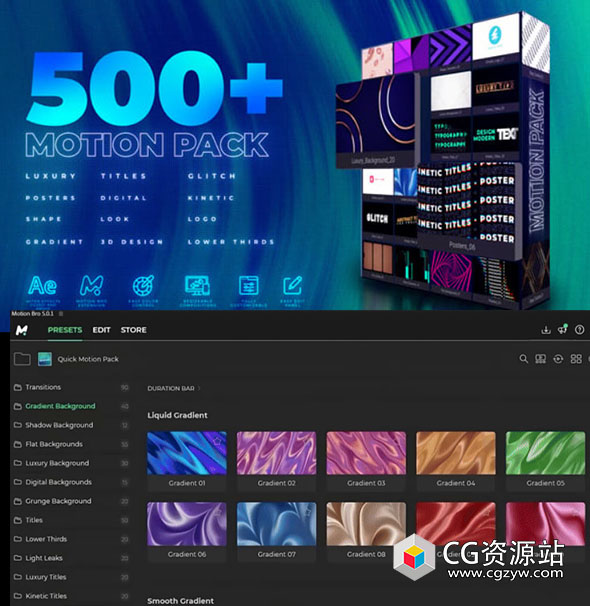Click the Smooth Gradient section heading
The height and width of the screenshot is (606, 590).
click(x=180, y=601)
